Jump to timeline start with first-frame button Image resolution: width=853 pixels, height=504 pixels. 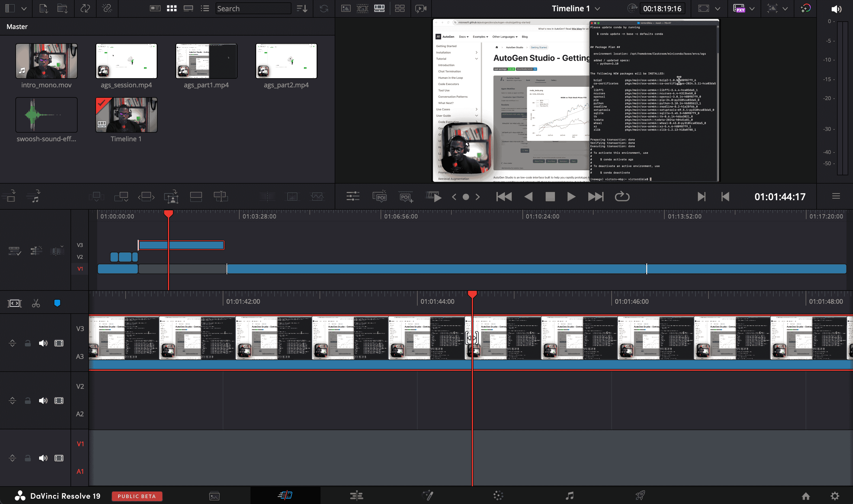point(504,197)
